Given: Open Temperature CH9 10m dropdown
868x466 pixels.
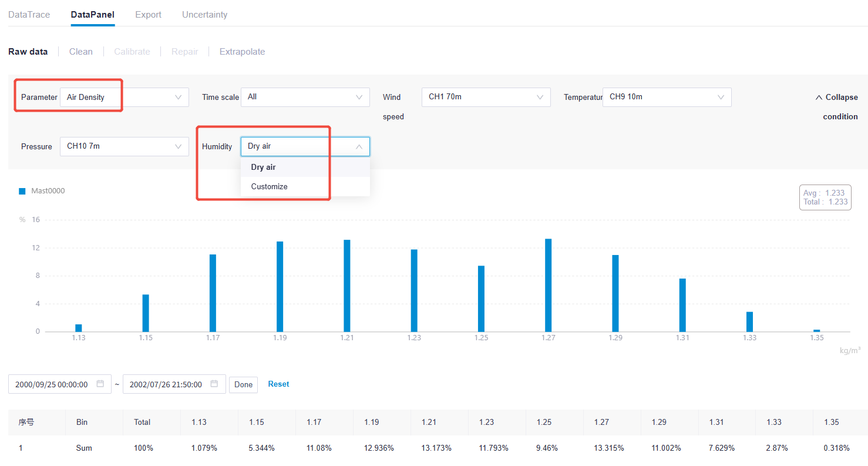Looking at the screenshot, I should point(667,98).
